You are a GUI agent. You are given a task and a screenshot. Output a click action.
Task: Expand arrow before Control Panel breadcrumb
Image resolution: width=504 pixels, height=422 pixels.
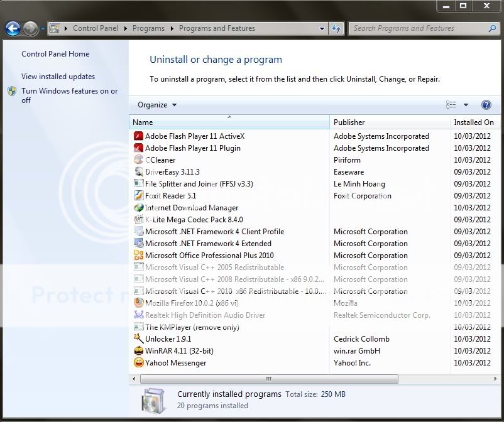tap(66, 28)
